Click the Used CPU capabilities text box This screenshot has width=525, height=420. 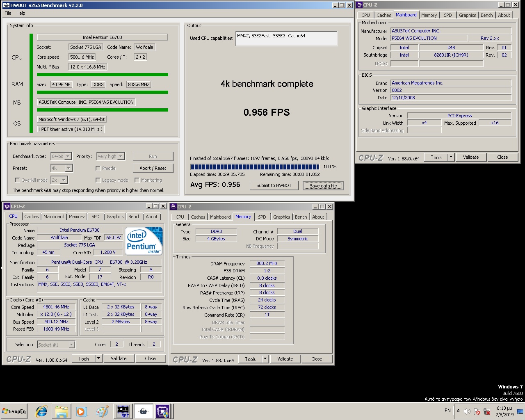287,39
